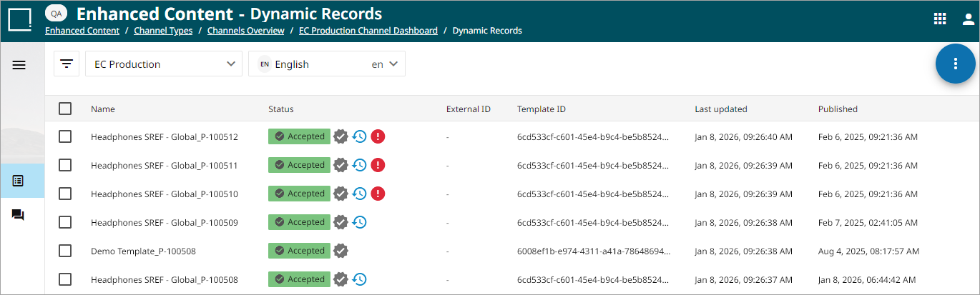Open EC Production Channel Dashboard breadcrumb
The width and height of the screenshot is (980, 295).
368,31
